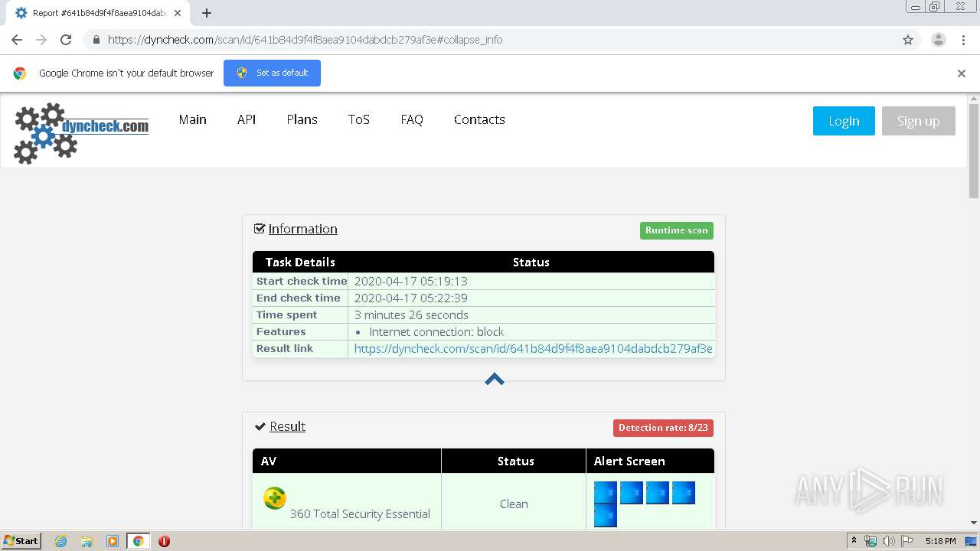Dismiss the default browser notification bar

tap(962, 73)
